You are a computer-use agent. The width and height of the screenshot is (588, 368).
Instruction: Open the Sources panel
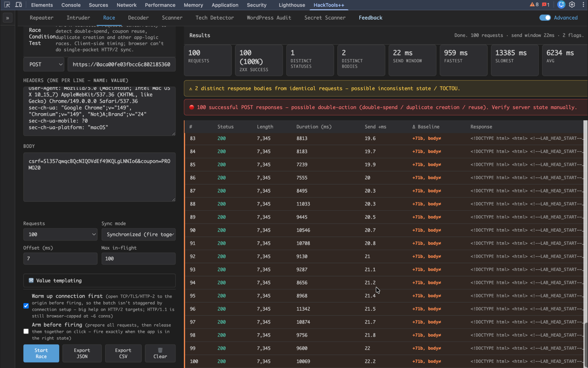point(98,5)
